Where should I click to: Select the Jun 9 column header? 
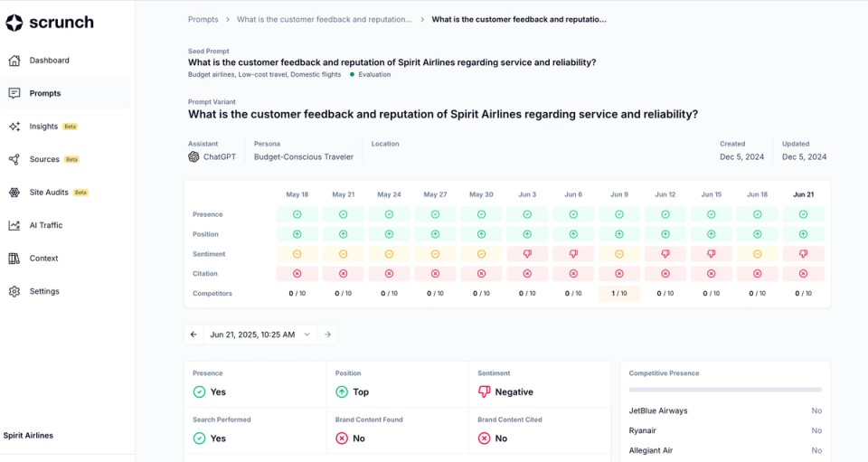[x=619, y=194]
